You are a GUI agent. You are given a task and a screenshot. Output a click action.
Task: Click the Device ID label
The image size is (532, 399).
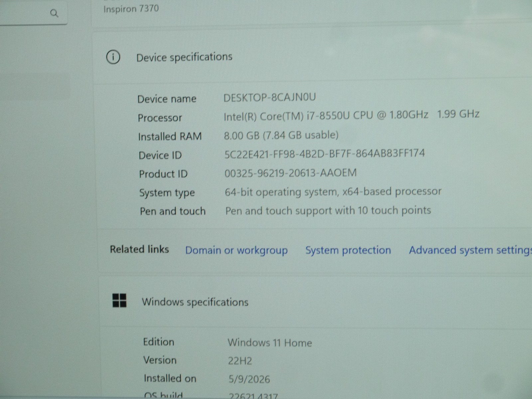[160, 155]
